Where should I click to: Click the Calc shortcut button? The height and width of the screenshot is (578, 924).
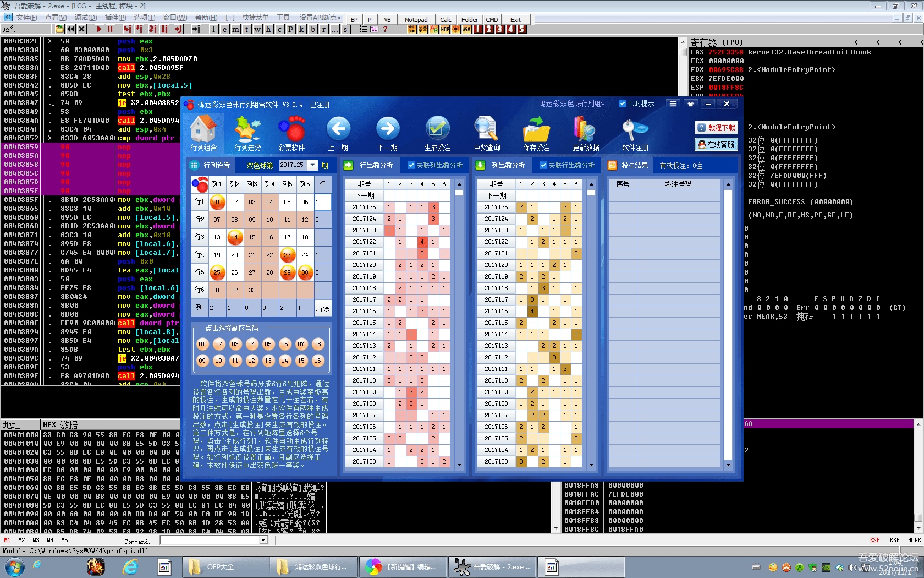click(446, 20)
